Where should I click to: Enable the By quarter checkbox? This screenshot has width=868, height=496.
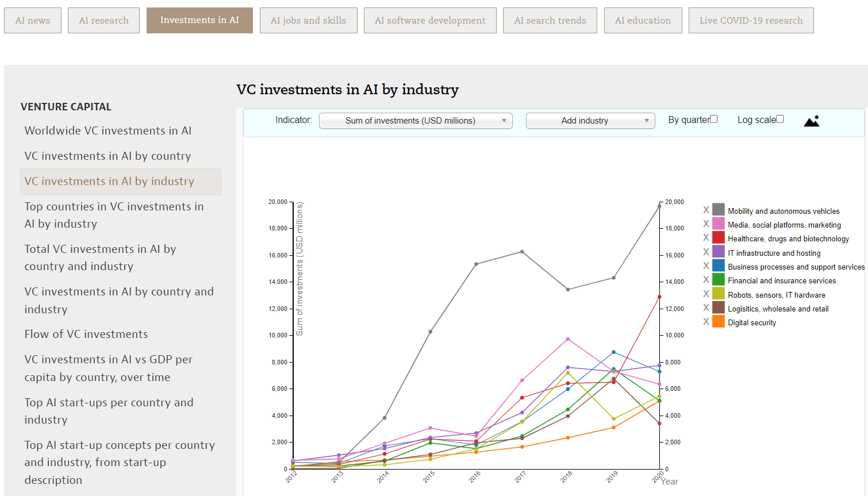(x=714, y=119)
